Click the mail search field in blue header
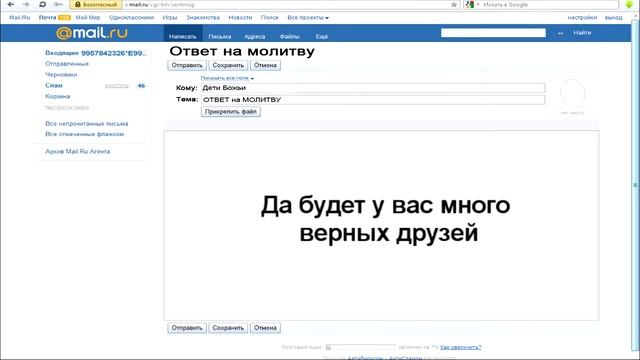The image size is (640, 360). [x=493, y=33]
